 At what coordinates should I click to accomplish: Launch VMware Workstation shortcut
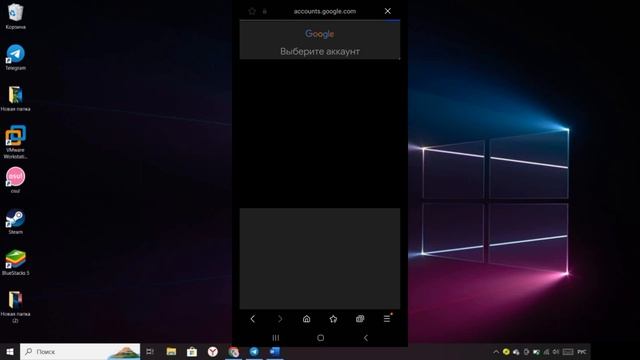tap(16, 142)
